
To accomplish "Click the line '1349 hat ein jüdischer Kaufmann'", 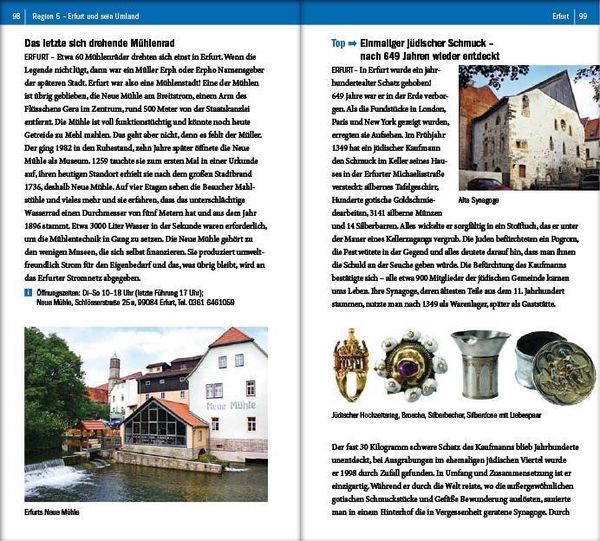I will click(x=386, y=148).
